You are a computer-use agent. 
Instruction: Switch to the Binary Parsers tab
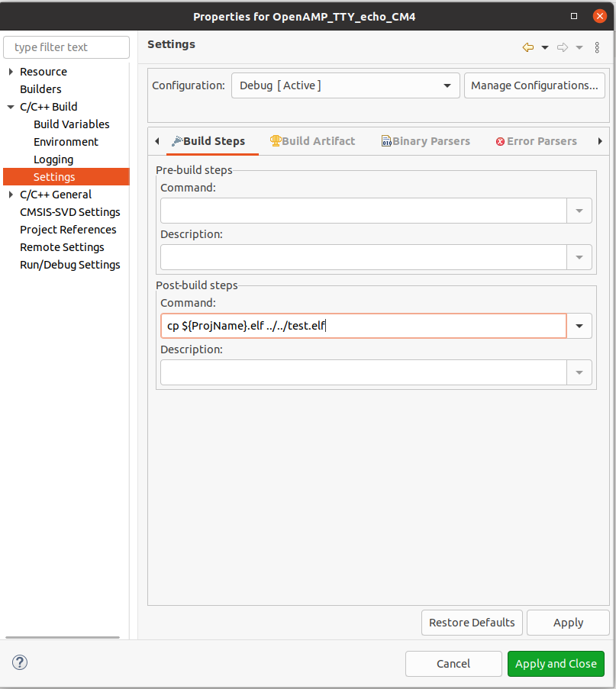pos(426,141)
